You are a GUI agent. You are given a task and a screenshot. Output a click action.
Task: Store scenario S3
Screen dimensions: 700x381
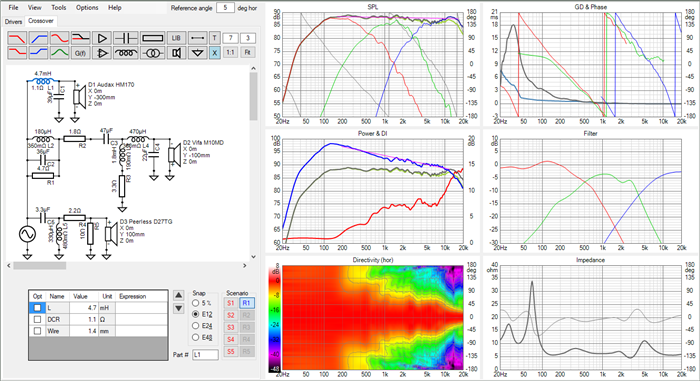pos(230,327)
